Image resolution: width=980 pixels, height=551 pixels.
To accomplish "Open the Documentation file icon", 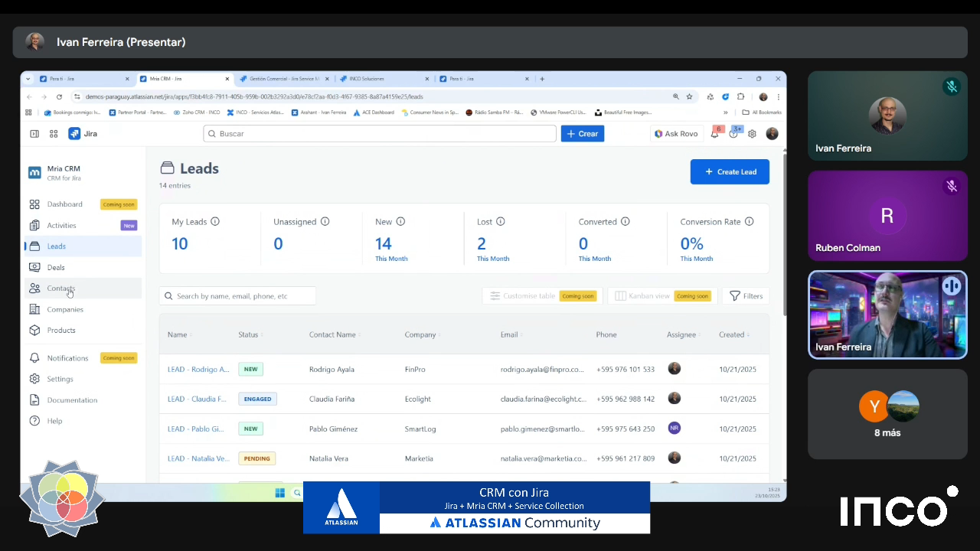I will click(34, 400).
